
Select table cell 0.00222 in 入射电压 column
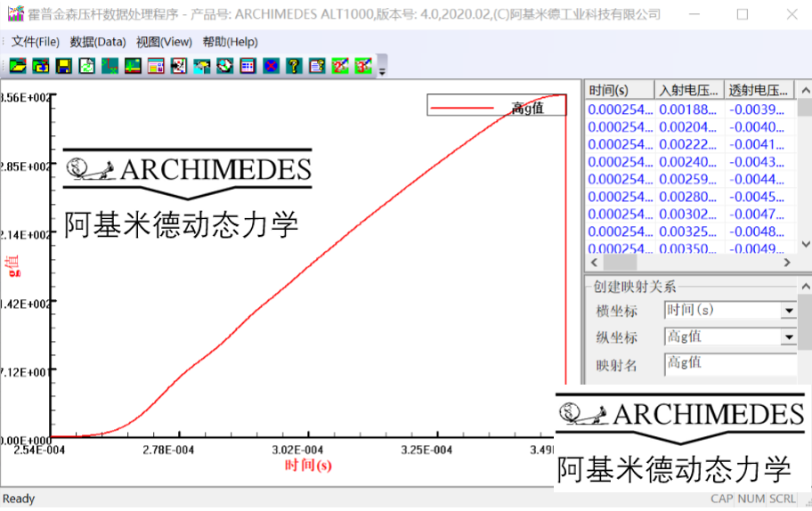click(687, 144)
